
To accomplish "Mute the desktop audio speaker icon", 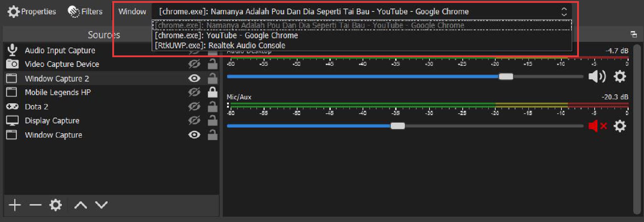I will [597, 77].
